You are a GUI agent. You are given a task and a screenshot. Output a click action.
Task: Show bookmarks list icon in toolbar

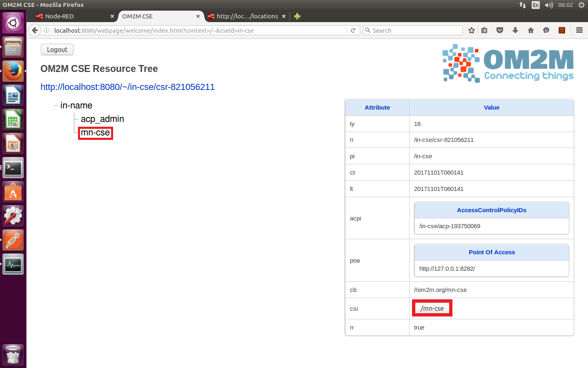point(484,30)
